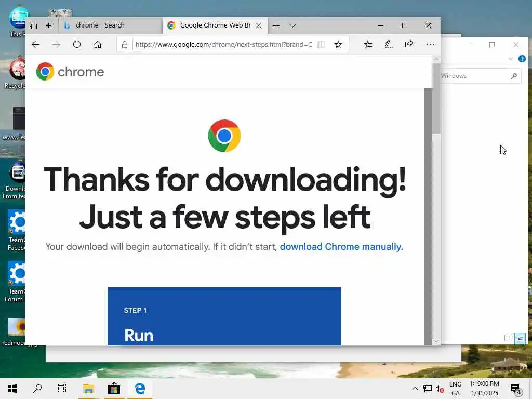Click scroll down arrow of Edge scrollbar
The height and width of the screenshot is (399, 532).
tap(436, 342)
